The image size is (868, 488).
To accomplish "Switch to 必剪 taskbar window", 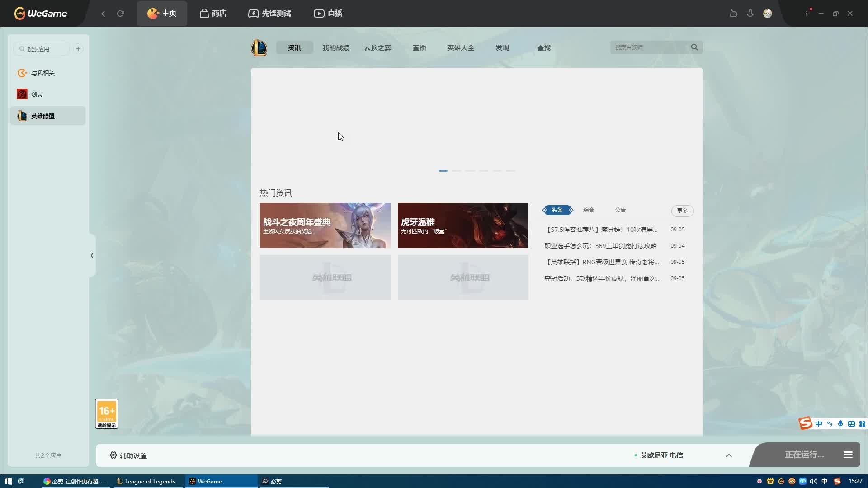I will coord(293,481).
